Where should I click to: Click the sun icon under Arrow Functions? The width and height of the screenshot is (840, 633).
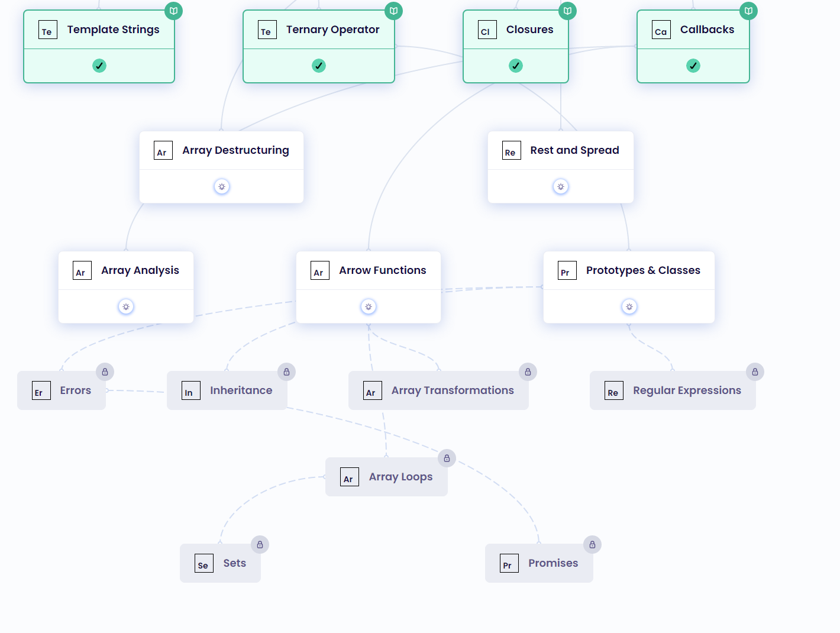click(x=369, y=306)
